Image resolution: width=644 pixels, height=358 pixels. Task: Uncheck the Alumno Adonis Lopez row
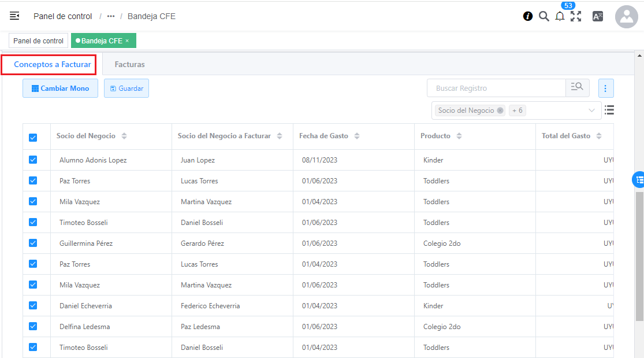pyautogui.click(x=33, y=160)
